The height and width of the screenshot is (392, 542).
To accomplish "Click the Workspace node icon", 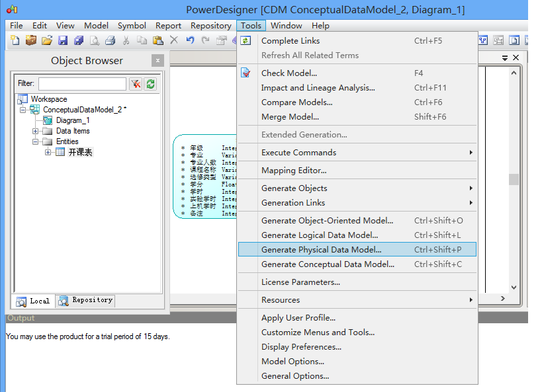I will [x=23, y=99].
